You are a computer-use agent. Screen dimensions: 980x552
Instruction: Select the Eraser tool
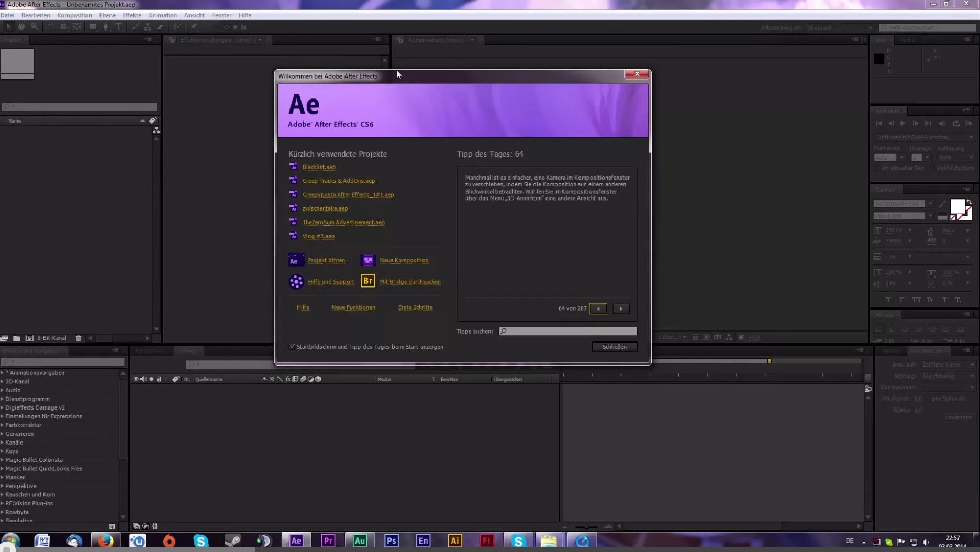point(161,27)
